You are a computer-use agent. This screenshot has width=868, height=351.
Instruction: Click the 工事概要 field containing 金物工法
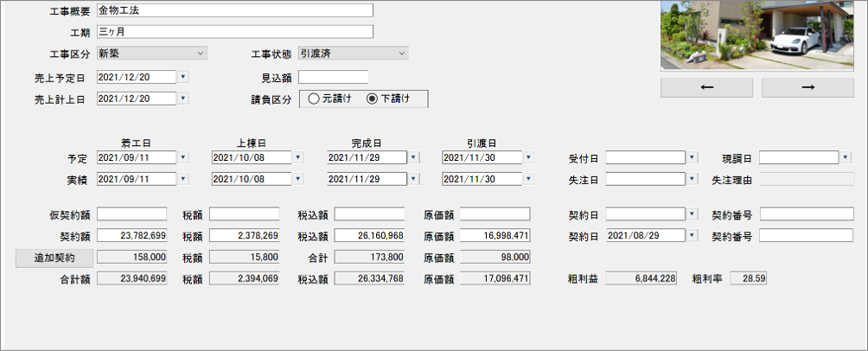click(x=234, y=10)
